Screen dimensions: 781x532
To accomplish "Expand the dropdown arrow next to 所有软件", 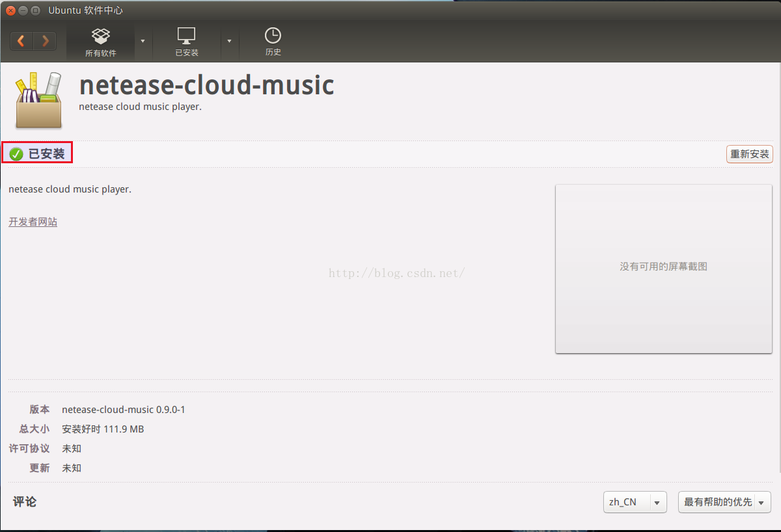I will tap(143, 42).
